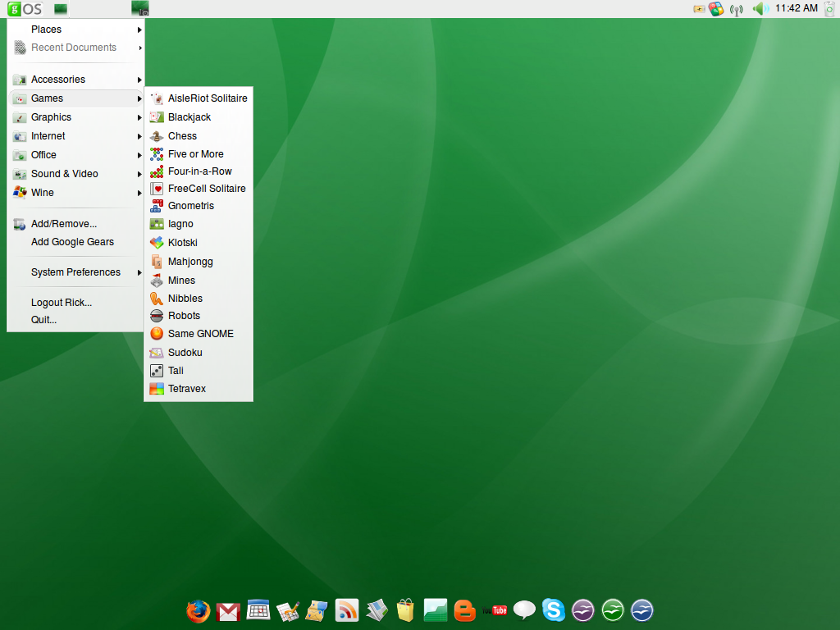840x630 pixels.
Task: Open the white speech bubble chat icon
Action: [524, 609]
